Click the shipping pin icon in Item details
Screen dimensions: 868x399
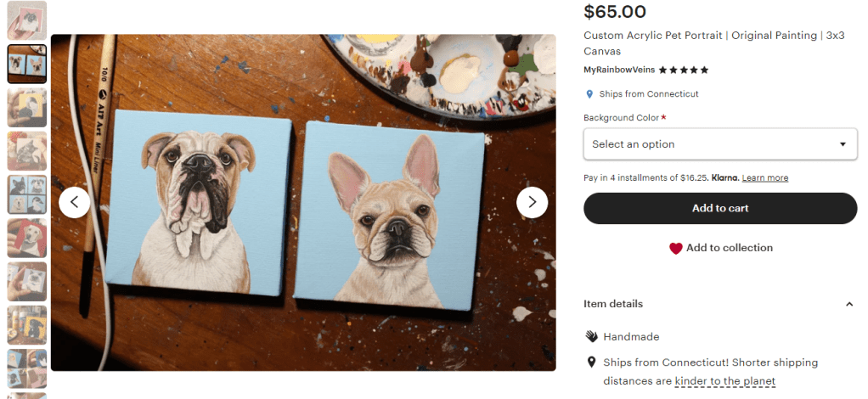pyautogui.click(x=591, y=362)
